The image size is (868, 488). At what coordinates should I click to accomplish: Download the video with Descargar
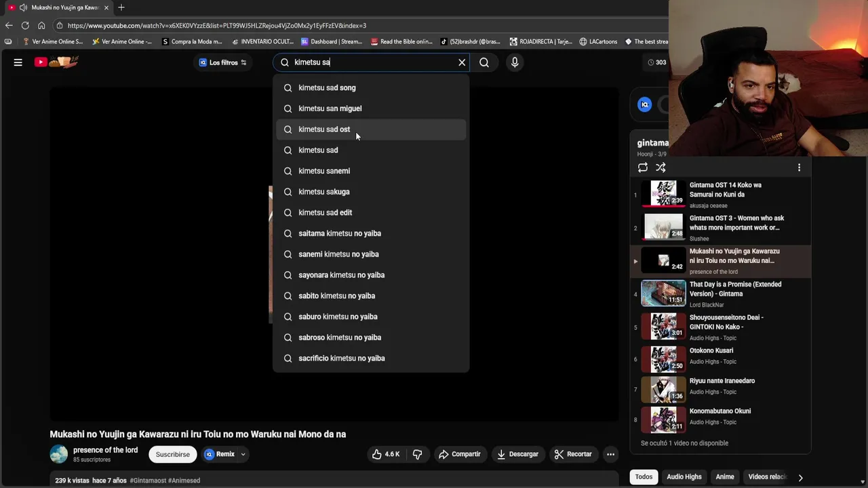pos(518,454)
